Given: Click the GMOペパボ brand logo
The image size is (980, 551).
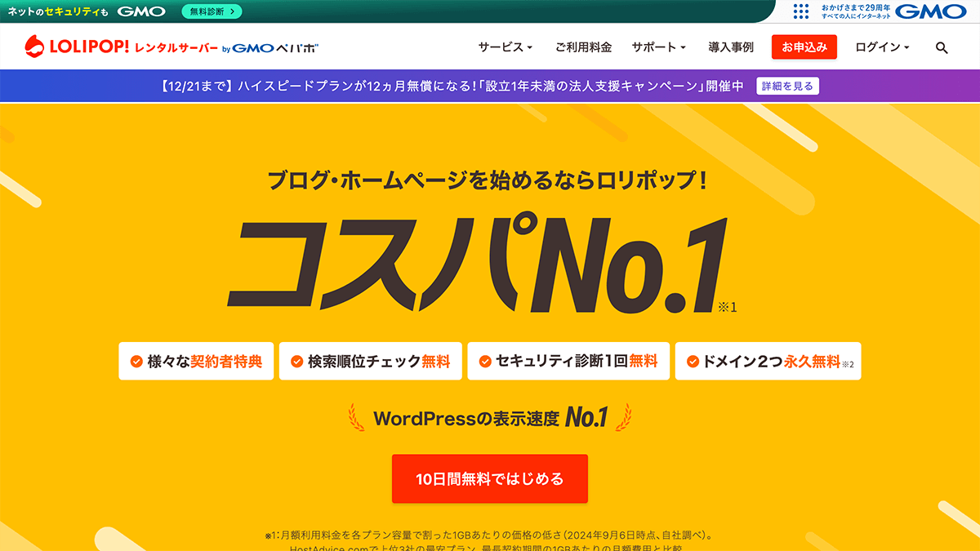Looking at the screenshot, I should [x=275, y=48].
